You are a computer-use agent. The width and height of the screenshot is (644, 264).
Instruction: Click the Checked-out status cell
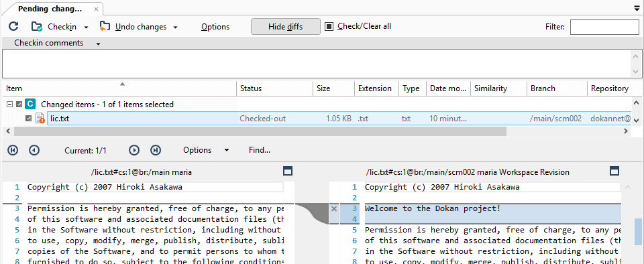pos(263,119)
